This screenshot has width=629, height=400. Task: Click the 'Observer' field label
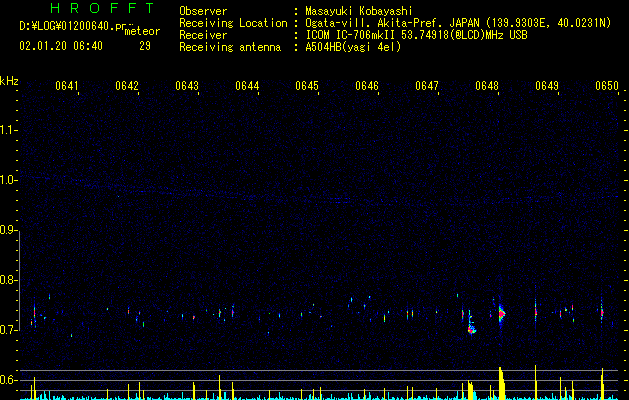(x=203, y=11)
